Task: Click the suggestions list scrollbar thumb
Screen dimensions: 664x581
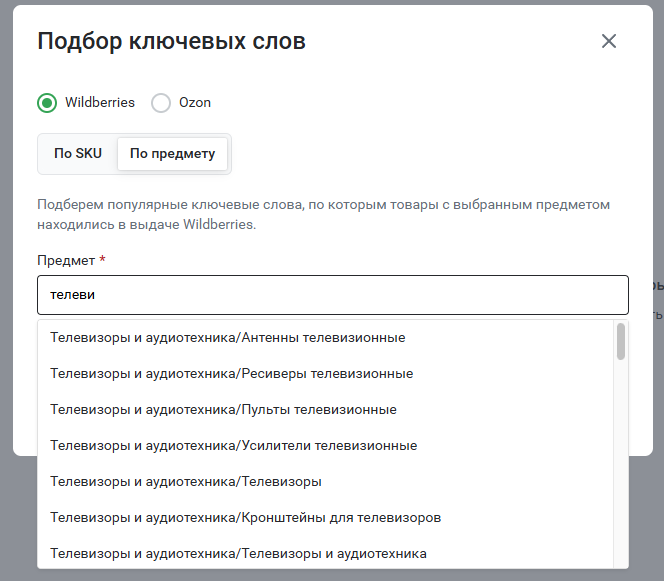Action: 621,341
